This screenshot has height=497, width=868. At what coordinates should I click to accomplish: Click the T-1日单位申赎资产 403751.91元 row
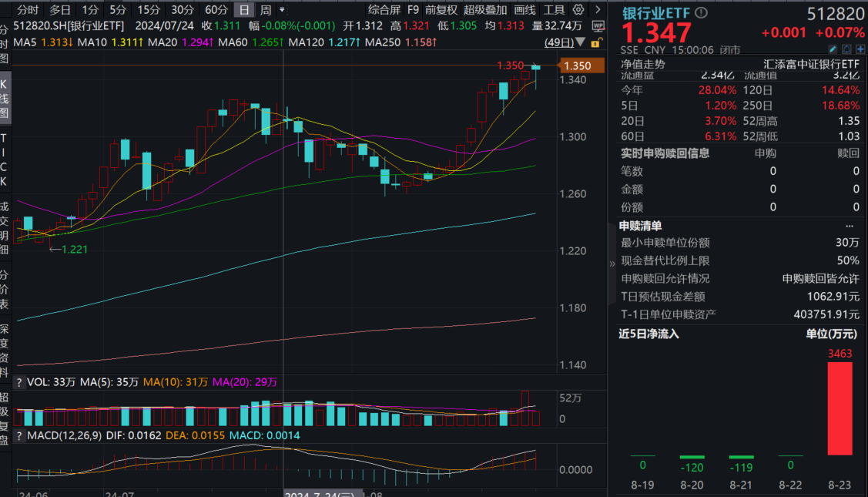tap(740, 314)
